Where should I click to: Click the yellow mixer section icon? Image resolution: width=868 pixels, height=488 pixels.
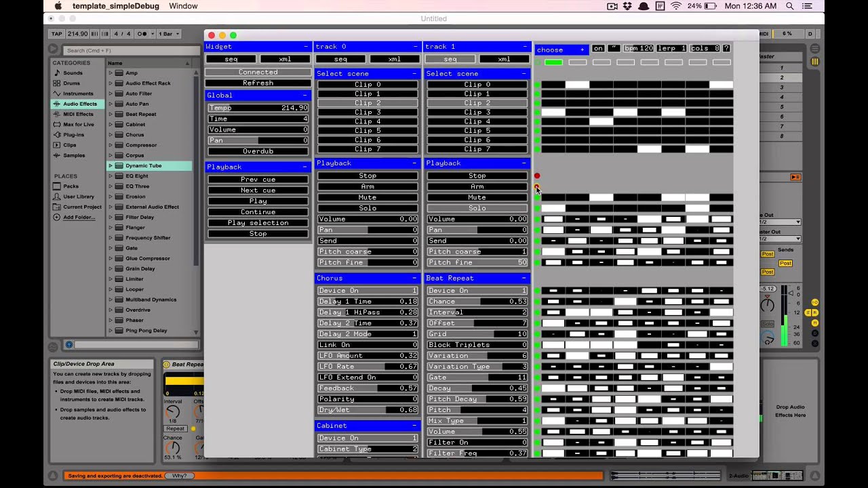814,62
